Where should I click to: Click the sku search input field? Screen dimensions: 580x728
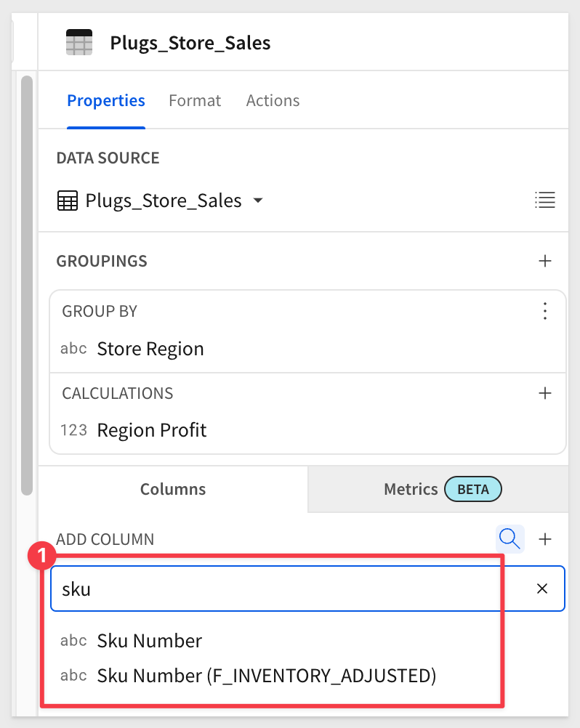293,589
